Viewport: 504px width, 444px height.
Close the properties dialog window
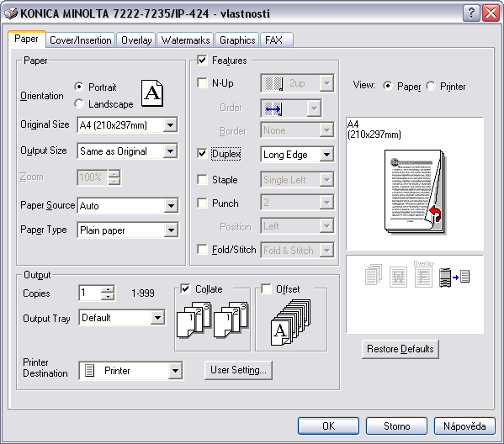pyautogui.click(x=491, y=13)
